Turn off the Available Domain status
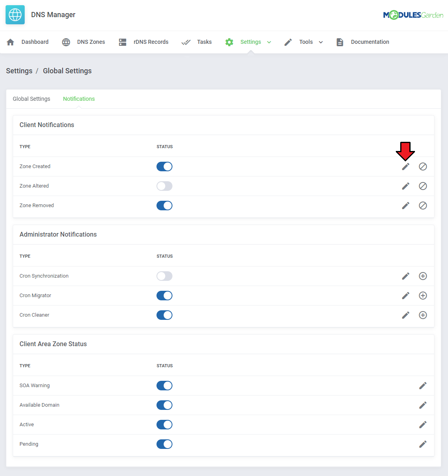 tap(164, 405)
